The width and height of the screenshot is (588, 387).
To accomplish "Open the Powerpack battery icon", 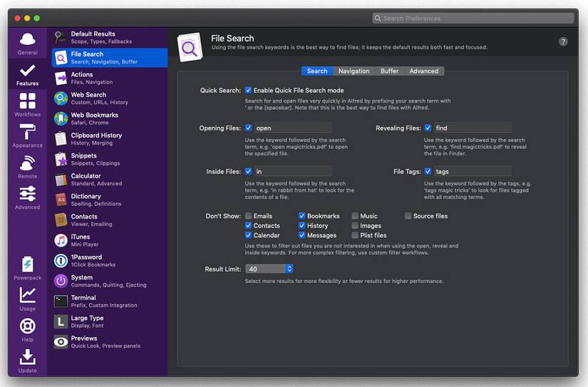I will (x=27, y=264).
